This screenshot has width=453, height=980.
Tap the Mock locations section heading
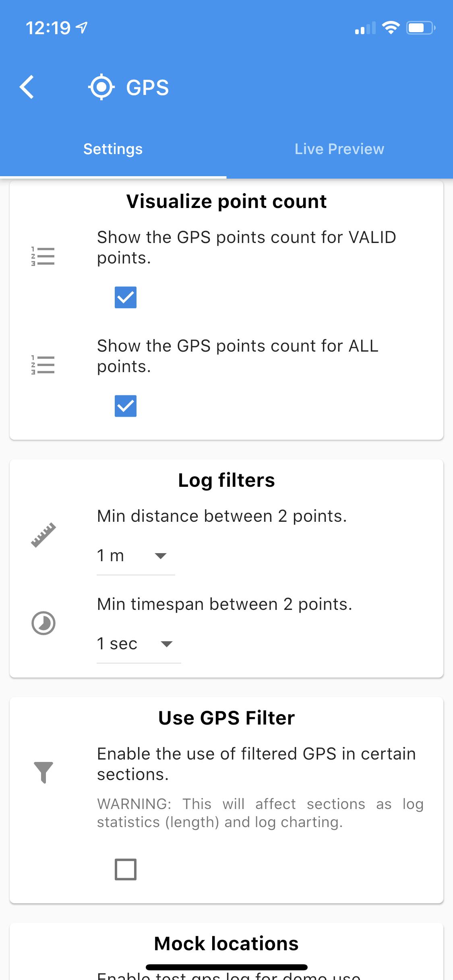click(x=226, y=944)
